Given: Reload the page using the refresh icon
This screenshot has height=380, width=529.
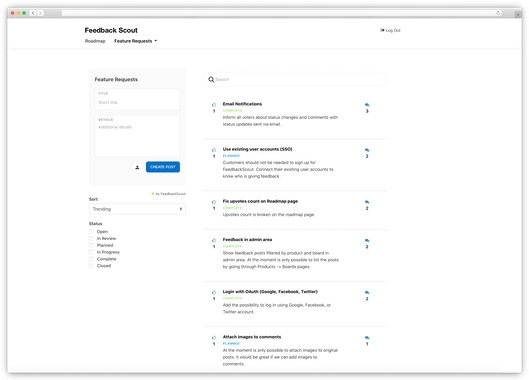Looking at the screenshot, I should [498, 13].
